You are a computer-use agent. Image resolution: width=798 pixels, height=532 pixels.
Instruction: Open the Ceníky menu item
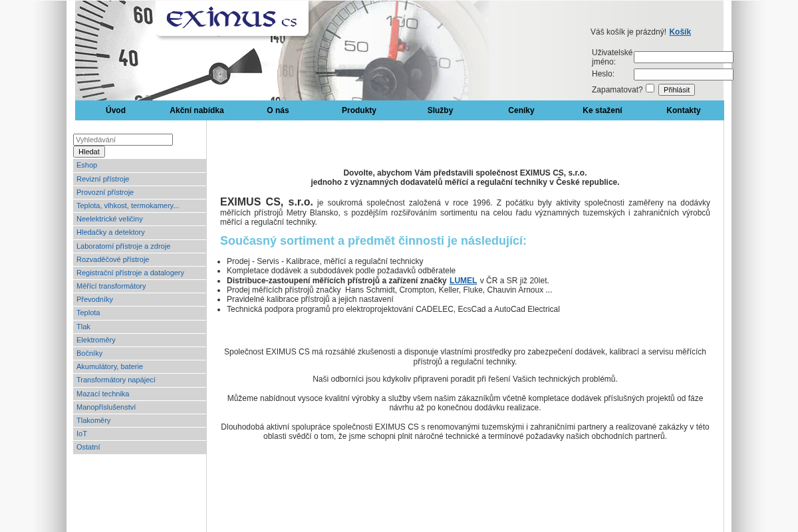(x=521, y=110)
